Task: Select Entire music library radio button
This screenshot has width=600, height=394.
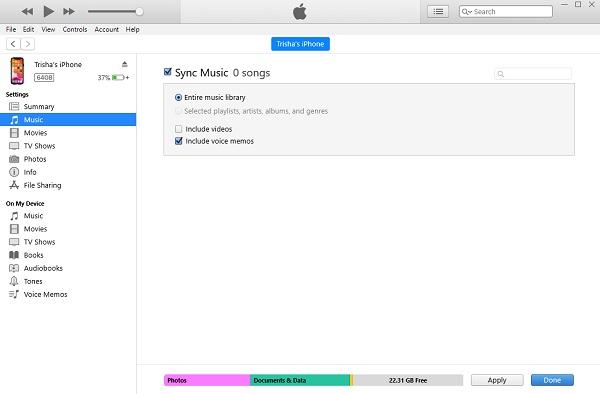Action: pos(178,98)
